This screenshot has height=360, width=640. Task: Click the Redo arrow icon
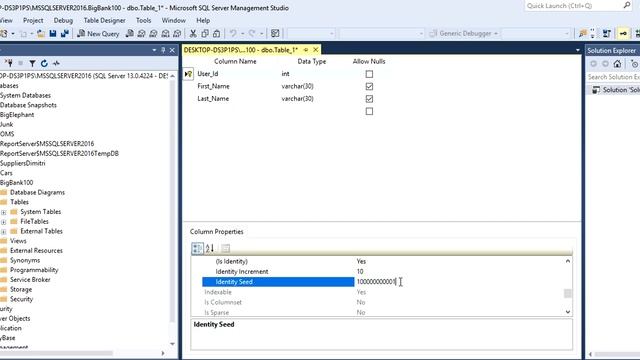click(252, 33)
